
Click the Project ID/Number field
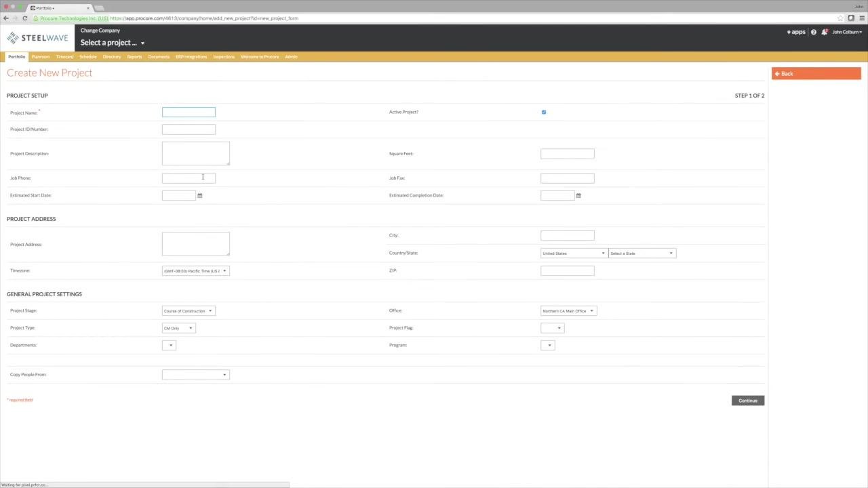pyautogui.click(x=189, y=129)
